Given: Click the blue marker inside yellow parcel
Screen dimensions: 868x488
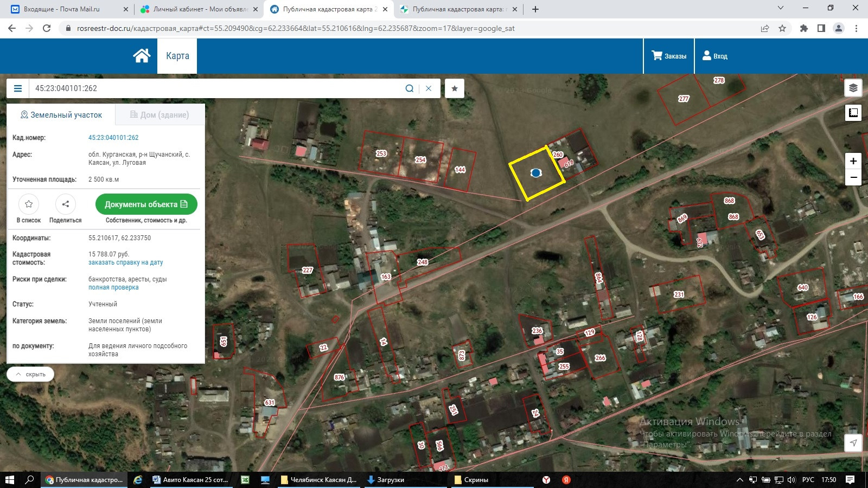Looking at the screenshot, I should click(536, 173).
